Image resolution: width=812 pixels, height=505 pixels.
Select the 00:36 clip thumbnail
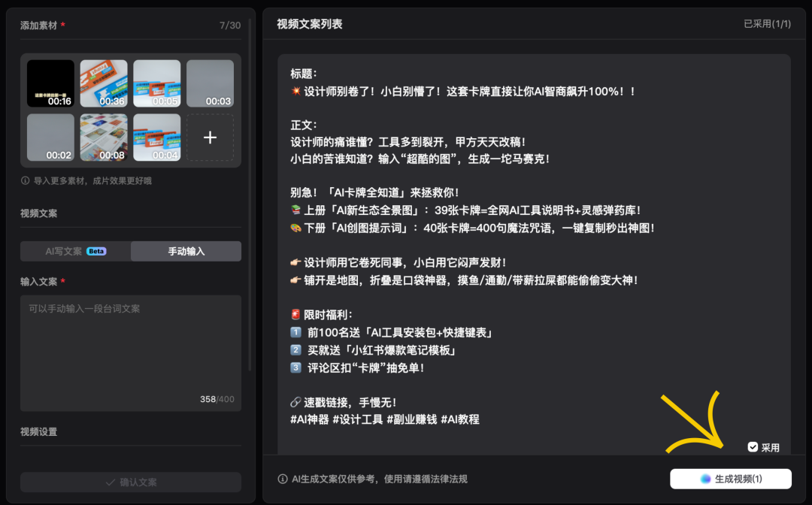104,83
